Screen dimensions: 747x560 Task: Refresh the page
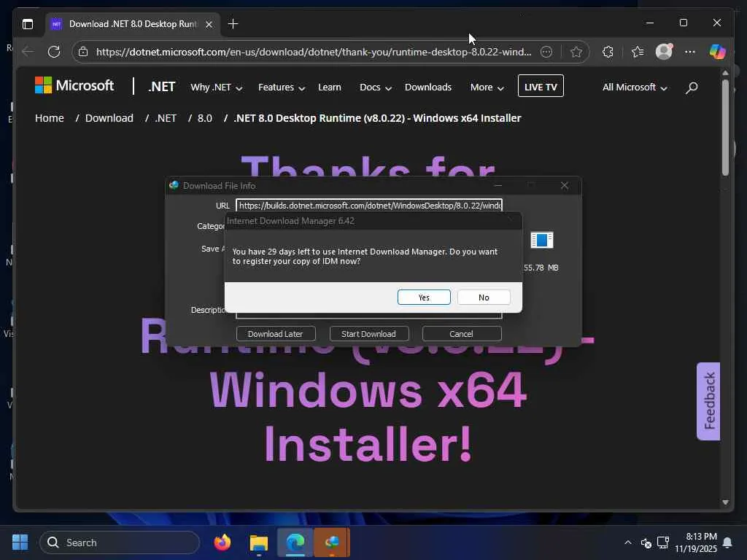(x=54, y=52)
